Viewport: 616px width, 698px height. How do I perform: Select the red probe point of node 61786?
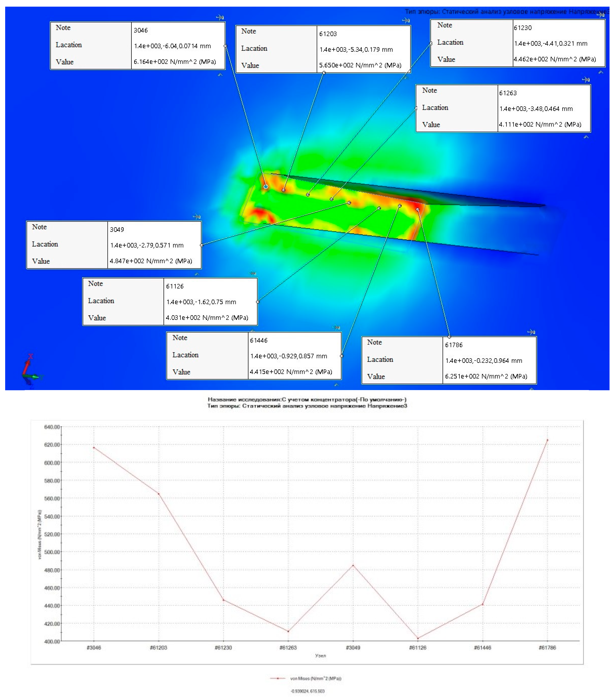click(417, 209)
